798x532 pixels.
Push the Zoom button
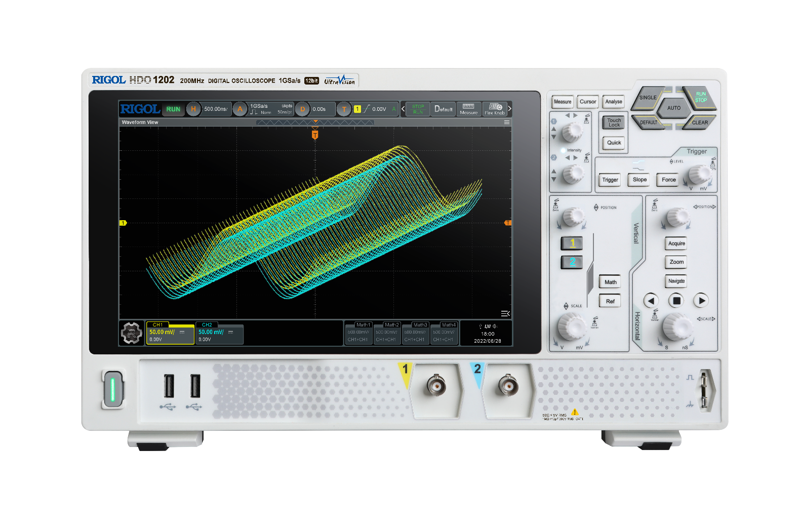pos(676,262)
